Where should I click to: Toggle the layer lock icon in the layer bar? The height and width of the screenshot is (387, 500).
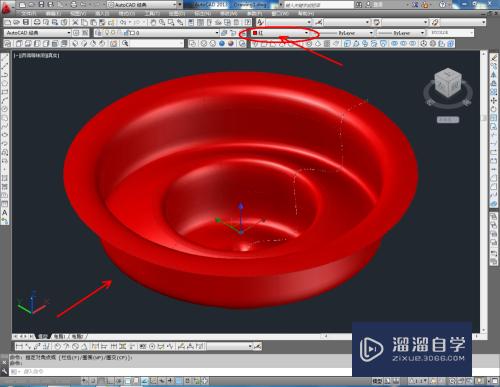127,33
